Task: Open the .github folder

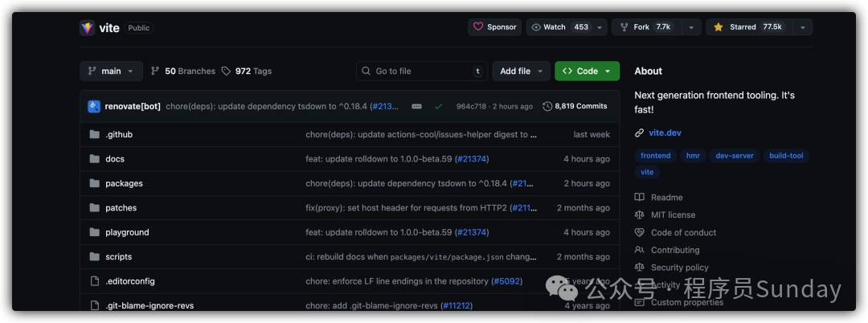Action: (x=119, y=135)
